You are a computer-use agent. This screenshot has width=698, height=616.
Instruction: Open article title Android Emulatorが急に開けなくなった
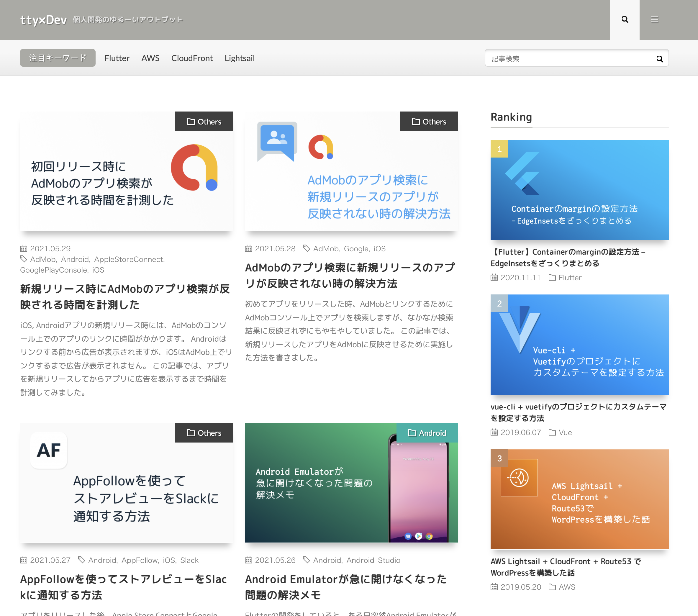click(x=346, y=587)
